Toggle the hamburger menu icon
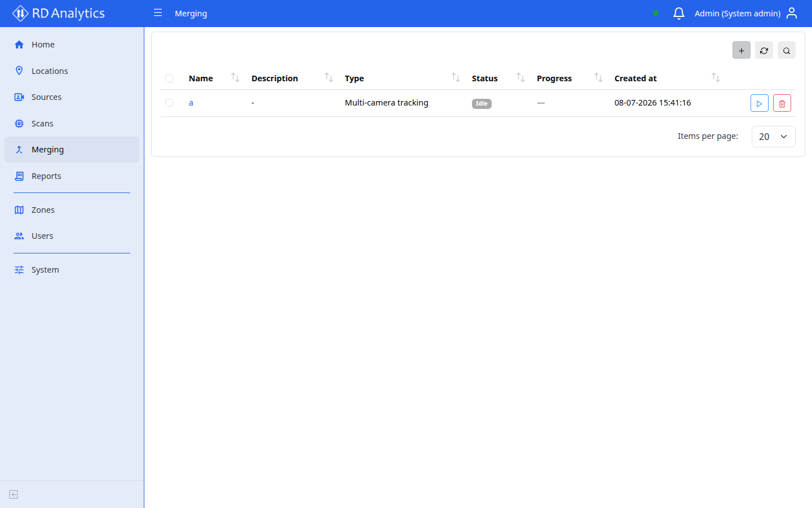Viewport: 812px width, 508px height. click(x=158, y=13)
